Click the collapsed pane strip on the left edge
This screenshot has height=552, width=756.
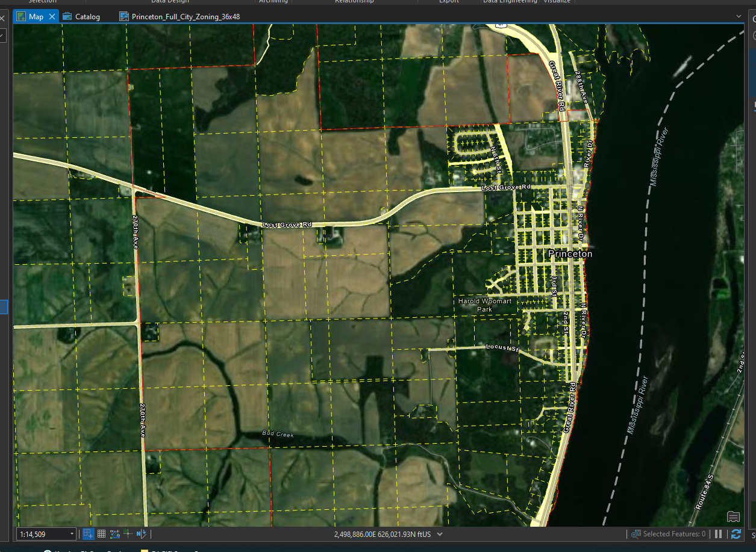4,307
